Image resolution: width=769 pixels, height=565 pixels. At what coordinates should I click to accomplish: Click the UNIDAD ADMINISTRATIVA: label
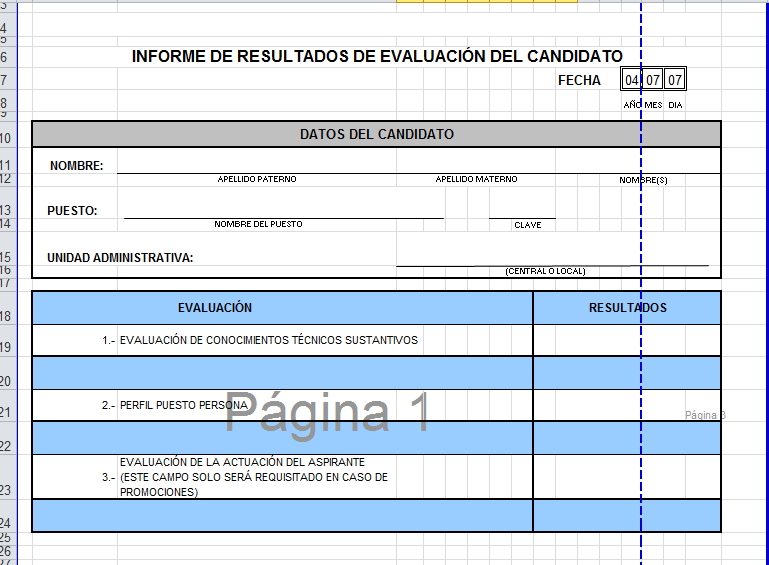click(120, 258)
